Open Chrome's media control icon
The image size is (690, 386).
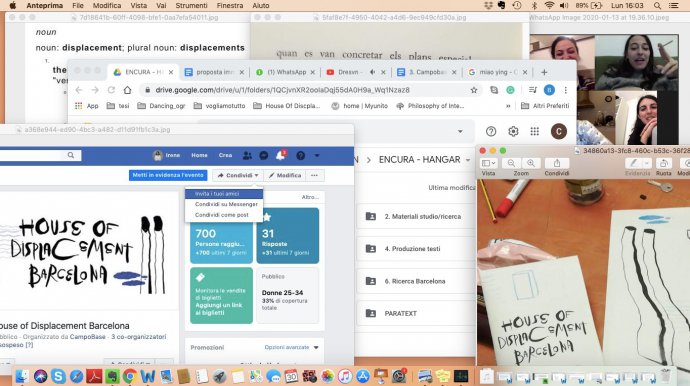[532, 90]
